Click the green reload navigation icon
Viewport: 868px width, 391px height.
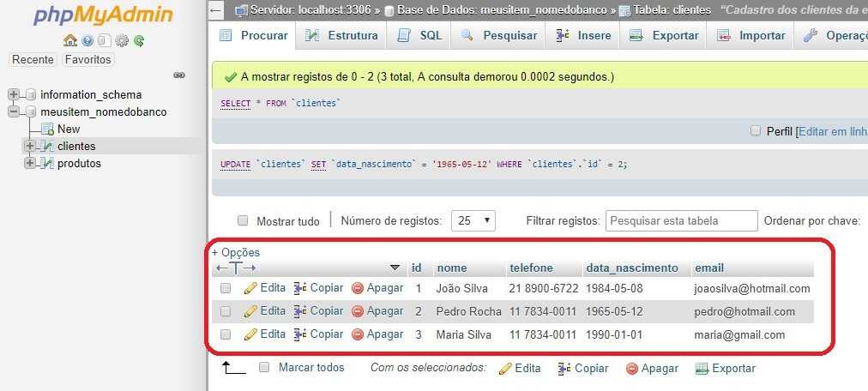[x=139, y=40]
